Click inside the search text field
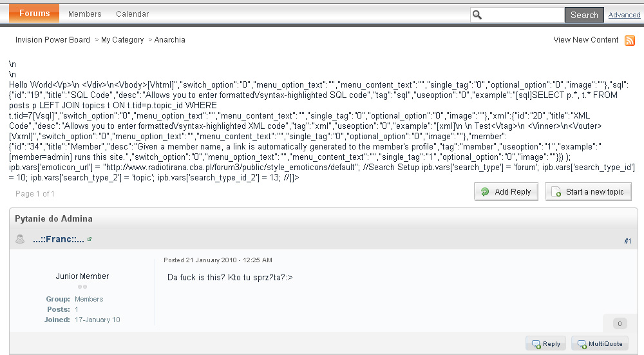Viewport: 644px width, 355px height. pyautogui.click(x=524, y=15)
